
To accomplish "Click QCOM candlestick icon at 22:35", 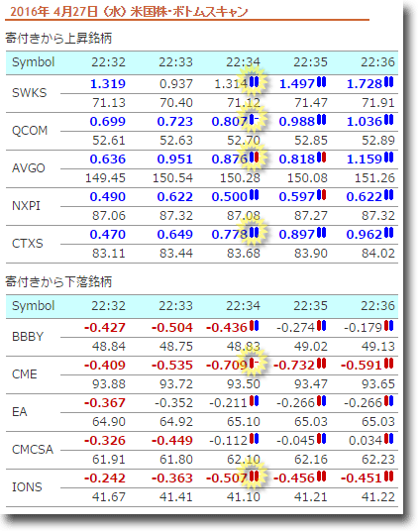I will point(321,120).
